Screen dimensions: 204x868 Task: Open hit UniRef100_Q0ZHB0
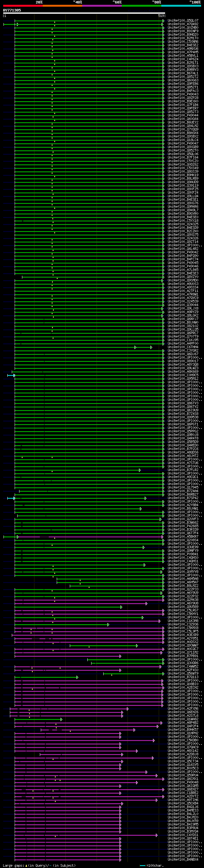coord(183,28)
